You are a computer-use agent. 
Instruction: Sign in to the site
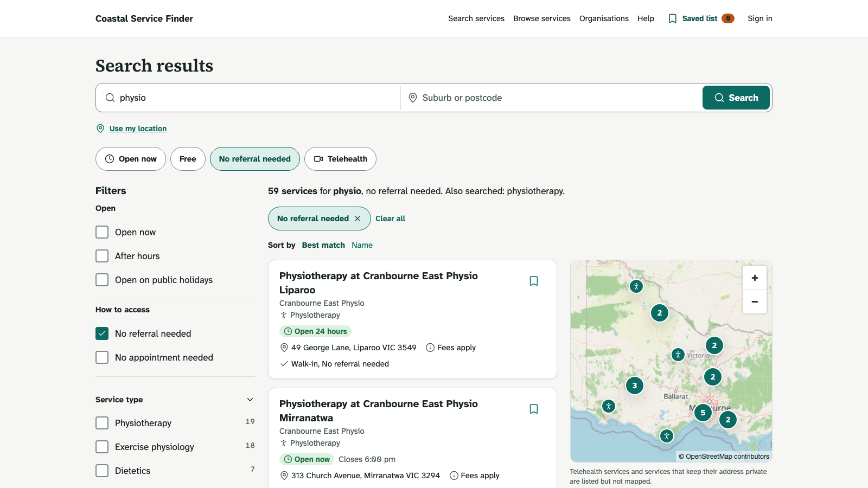pyautogui.click(x=760, y=18)
